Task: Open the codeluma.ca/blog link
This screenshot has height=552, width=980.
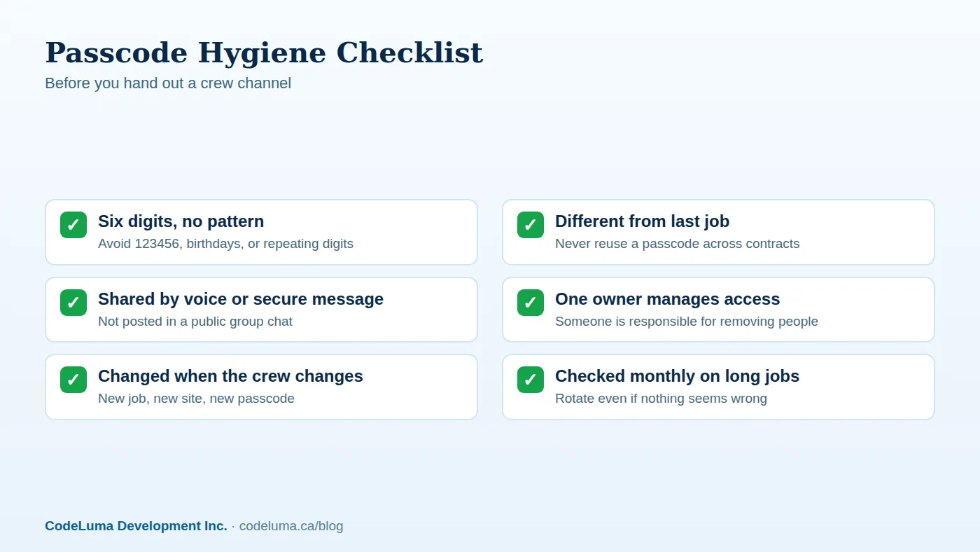Action: pos(291,526)
